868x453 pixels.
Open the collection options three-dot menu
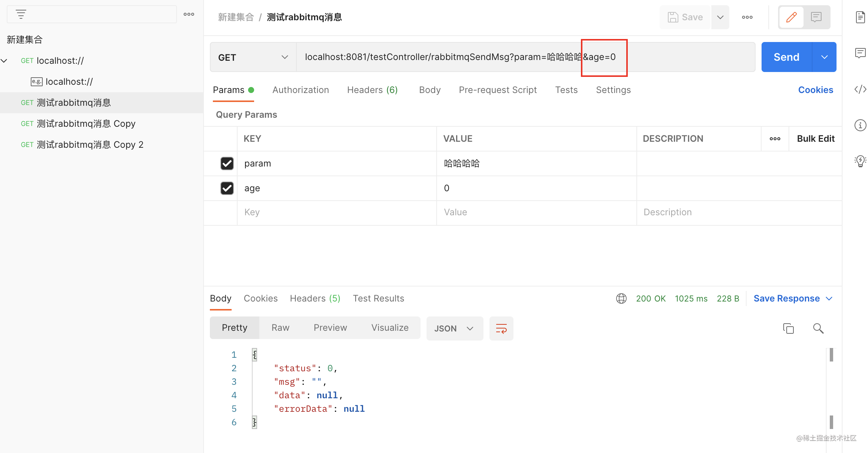click(189, 14)
